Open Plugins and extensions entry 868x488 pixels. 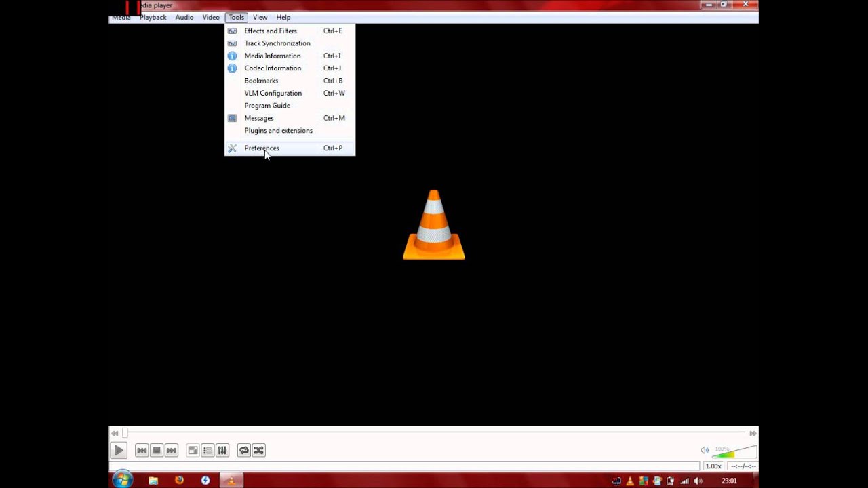pyautogui.click(x=290, y=130)
